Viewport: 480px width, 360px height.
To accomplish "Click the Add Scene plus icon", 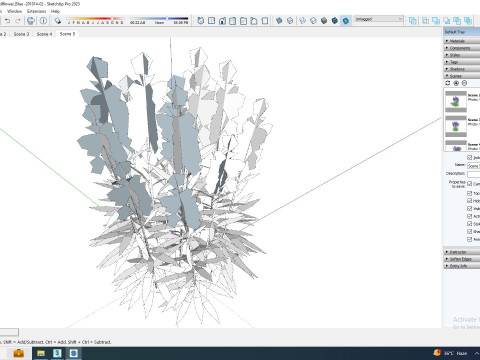I will (456, 83).
